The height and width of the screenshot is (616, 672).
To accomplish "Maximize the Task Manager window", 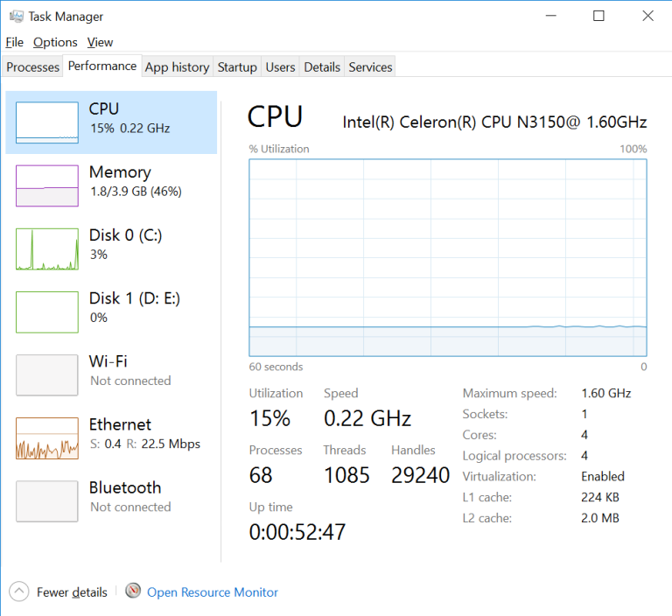I will [598, 16].
